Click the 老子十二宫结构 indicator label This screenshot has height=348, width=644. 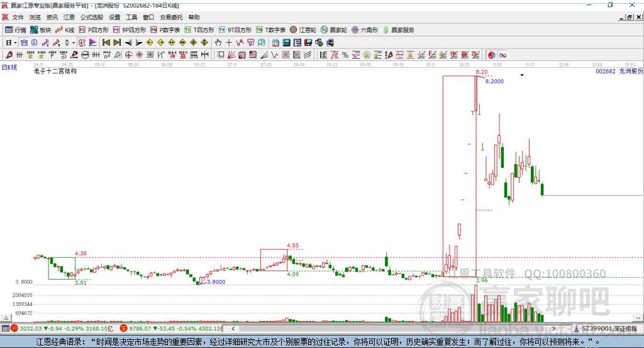tap(55, 71)
